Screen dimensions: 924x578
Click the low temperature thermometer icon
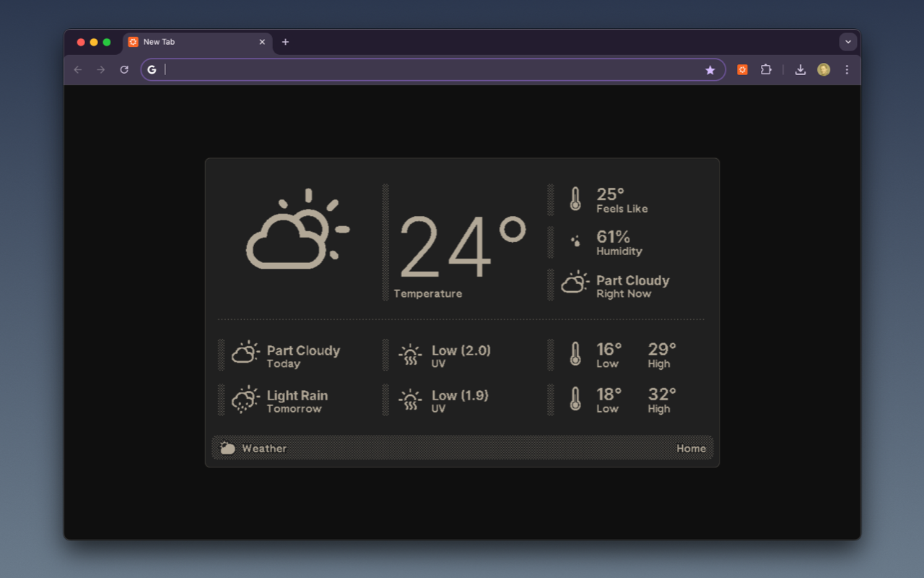click(x=575, y=355)
